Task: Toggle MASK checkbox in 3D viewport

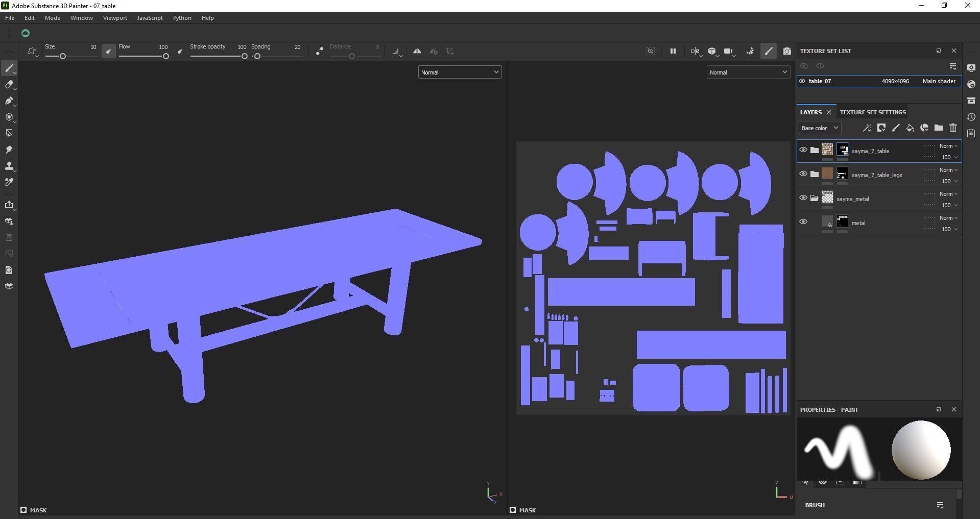Action: [x=23, y=510]
